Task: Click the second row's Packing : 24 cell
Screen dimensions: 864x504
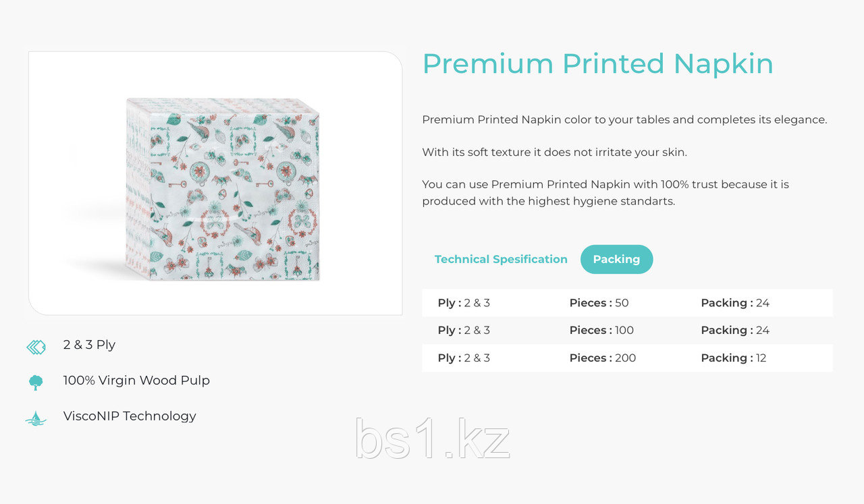Action: [735, 330]
